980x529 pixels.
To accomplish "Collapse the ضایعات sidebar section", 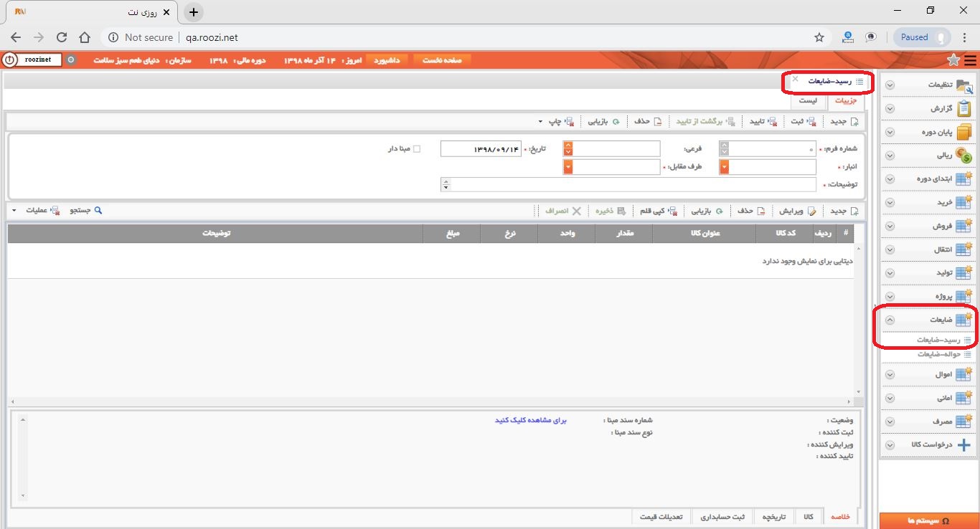I will pos(890,320).
